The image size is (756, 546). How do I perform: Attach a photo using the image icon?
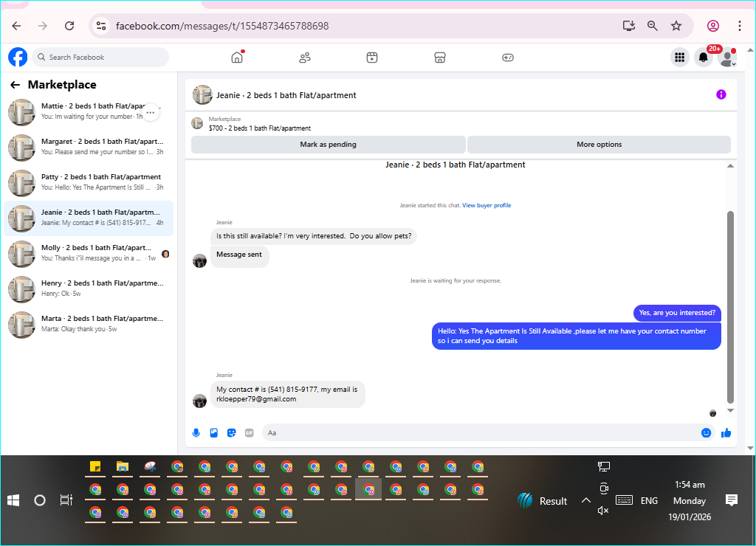click(214, 433)
